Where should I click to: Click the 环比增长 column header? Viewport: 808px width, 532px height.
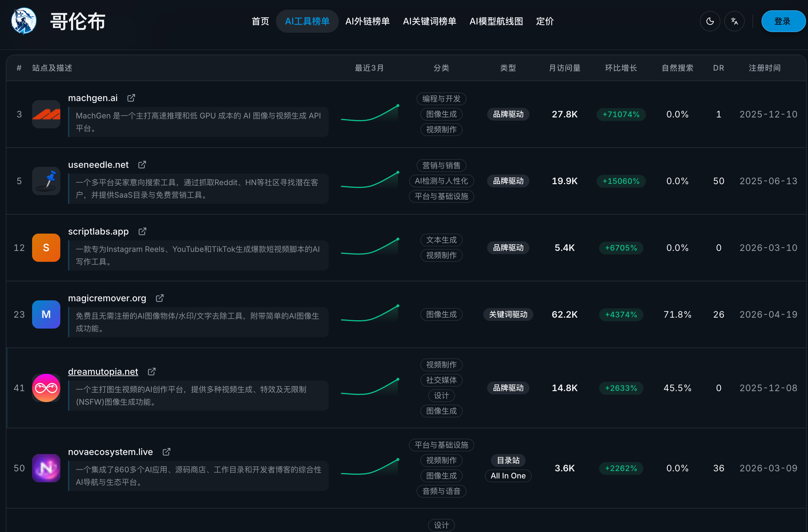(621, 68)
